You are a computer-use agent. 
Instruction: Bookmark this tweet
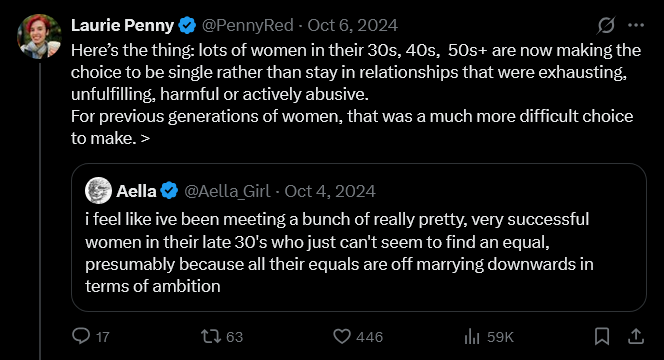coord(602,337)
